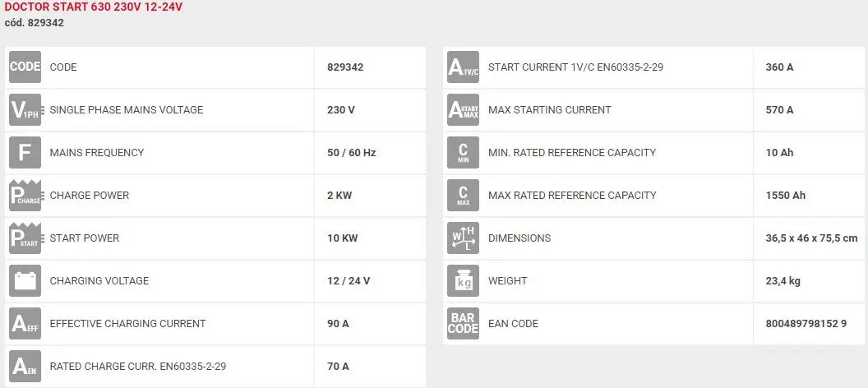Click START CURRENT 1V/C EN60335-2-29 label
Viewport: 868px width, 388px height.
575,67
